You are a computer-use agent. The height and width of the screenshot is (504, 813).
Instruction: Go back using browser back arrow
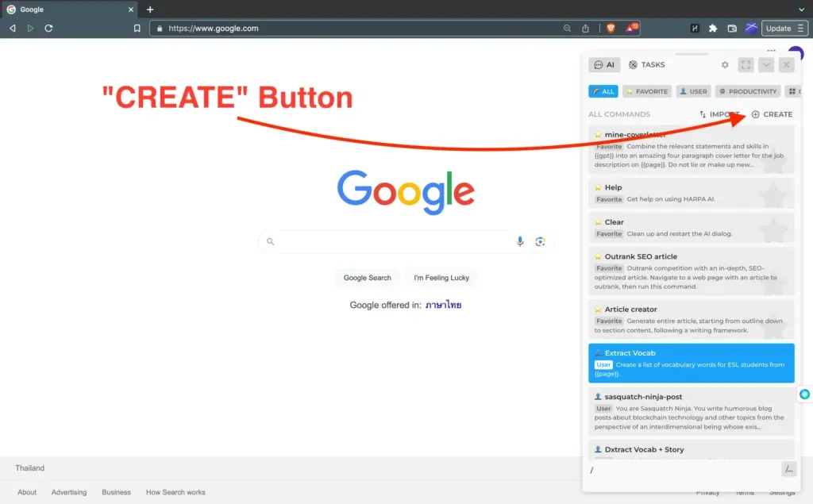coord(13,29)
